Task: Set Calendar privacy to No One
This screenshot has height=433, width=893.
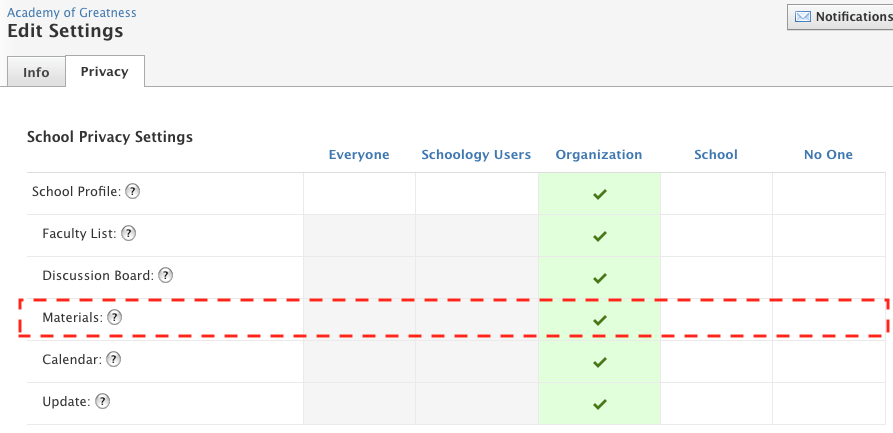Action: (828, 361)
